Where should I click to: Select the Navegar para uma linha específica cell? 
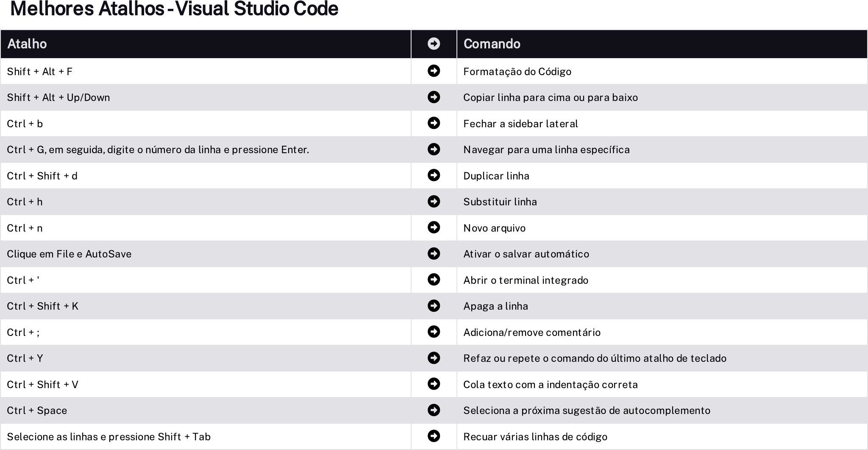click(662, 150)
